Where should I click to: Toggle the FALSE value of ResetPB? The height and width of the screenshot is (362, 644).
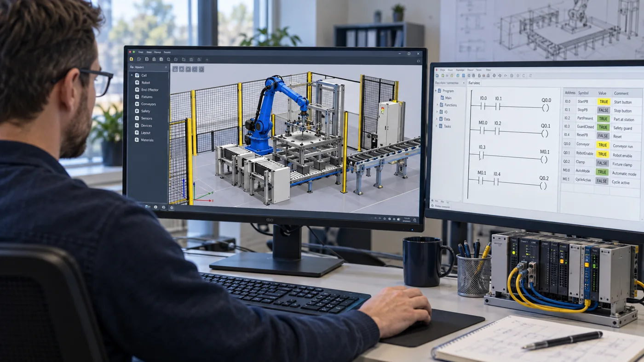603,136
